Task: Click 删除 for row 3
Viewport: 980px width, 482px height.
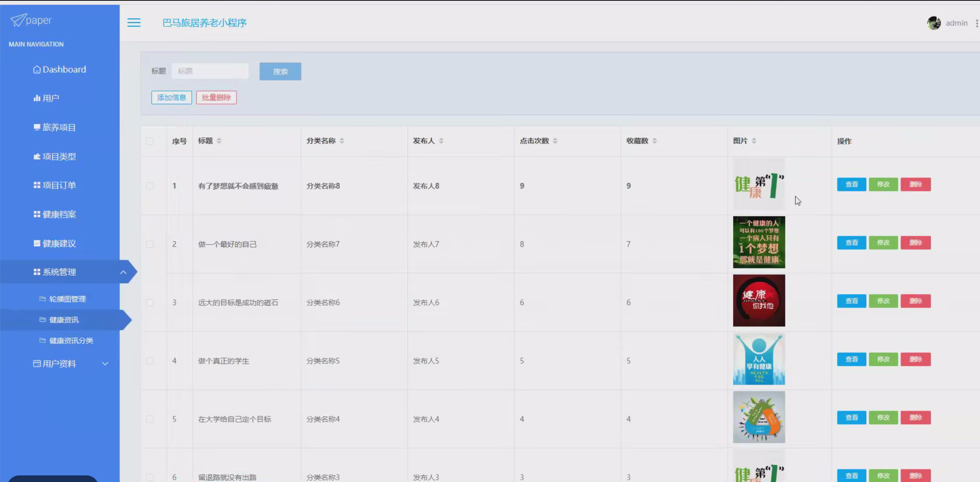Action: point(916,301)
